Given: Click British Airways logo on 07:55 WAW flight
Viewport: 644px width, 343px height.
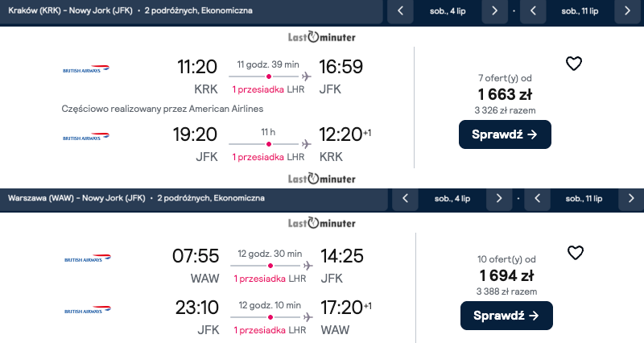Looking at the screenshot, I should tap(88, 258).
